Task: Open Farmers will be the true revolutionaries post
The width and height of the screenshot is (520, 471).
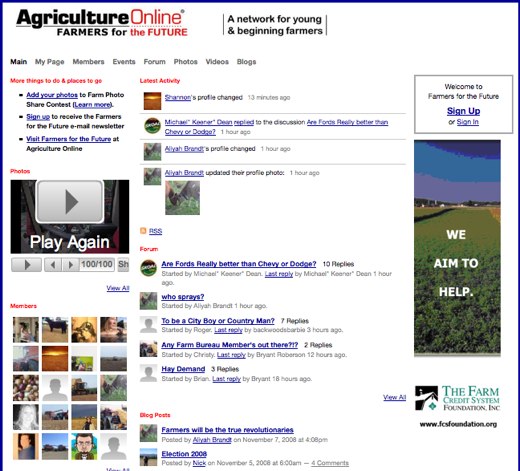Action: coord(227,430)
